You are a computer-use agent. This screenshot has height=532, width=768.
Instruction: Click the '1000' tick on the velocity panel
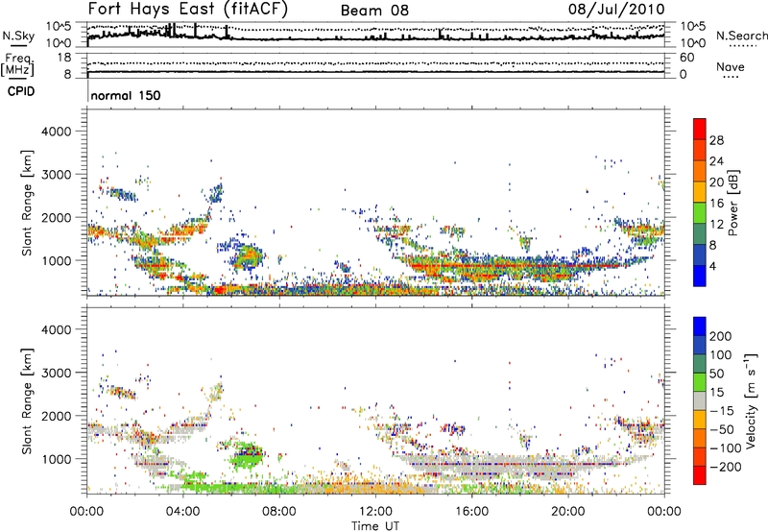coord(57,459)
